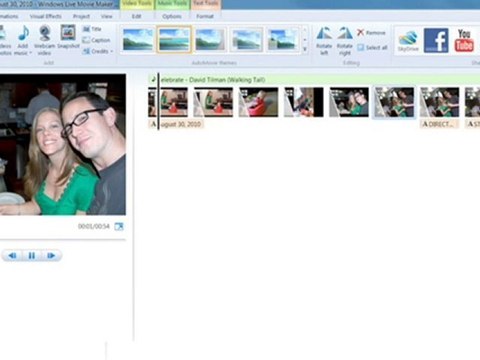Click the preview video image
The width and height of the screenshot is (480, 360).
(x=63, y=144)
